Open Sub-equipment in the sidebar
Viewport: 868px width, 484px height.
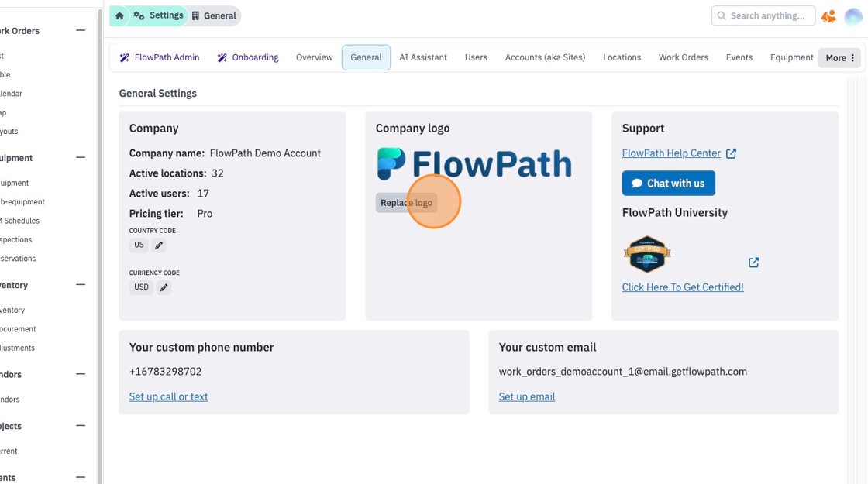click(x=22, y=202)
